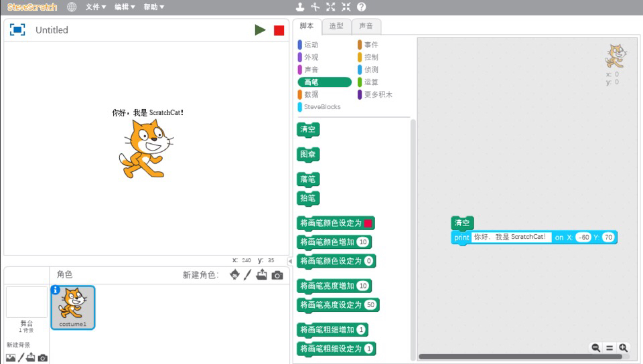Viewport: 643px width, 364px height.
Task: Zoom in the scripts area
Action: (x=624, y=348)
